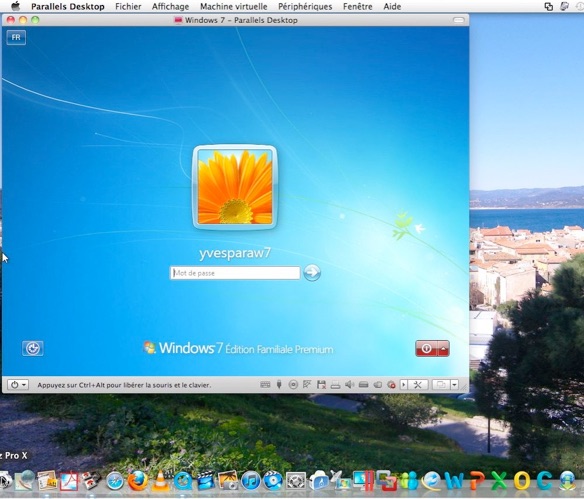Click the printer icon in status bar

(335, 385)
